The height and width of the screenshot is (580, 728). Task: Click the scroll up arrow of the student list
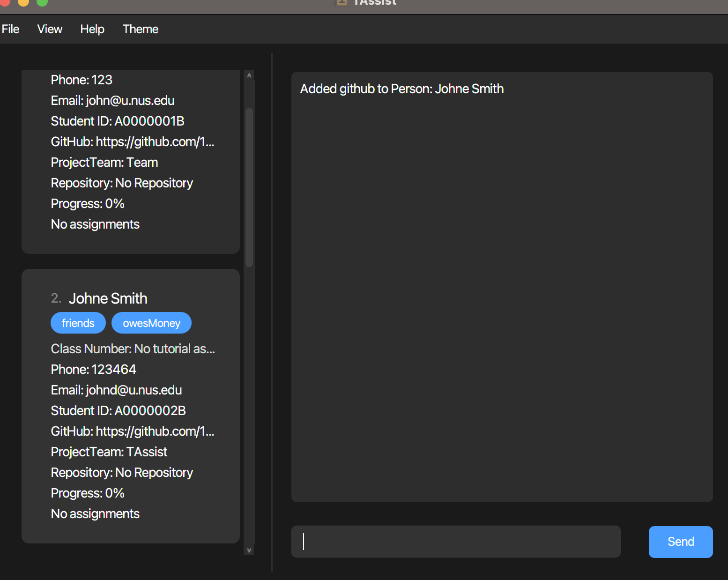click(249, 75)
